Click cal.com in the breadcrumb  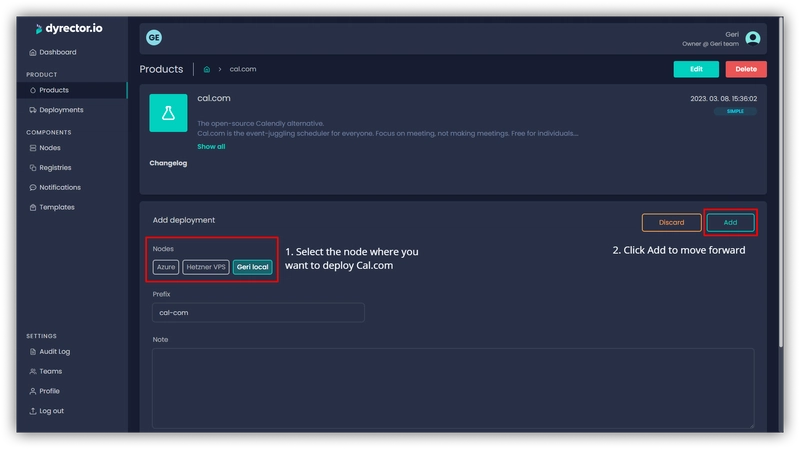point(243,69)
